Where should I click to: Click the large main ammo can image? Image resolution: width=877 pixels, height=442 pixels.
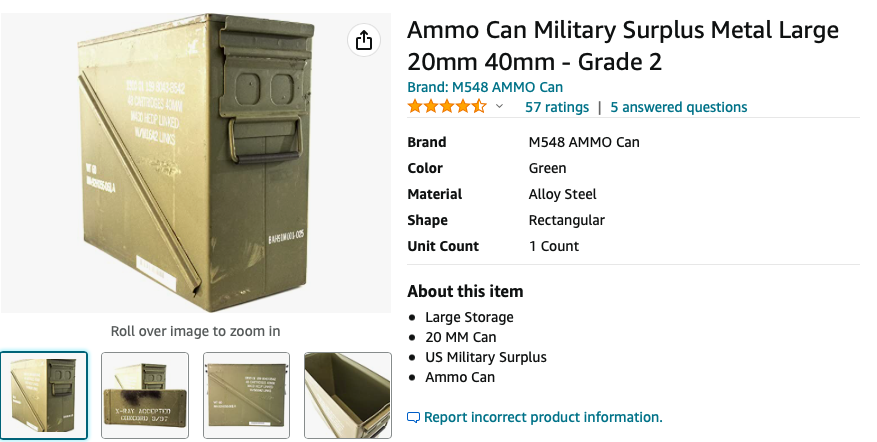195,160
